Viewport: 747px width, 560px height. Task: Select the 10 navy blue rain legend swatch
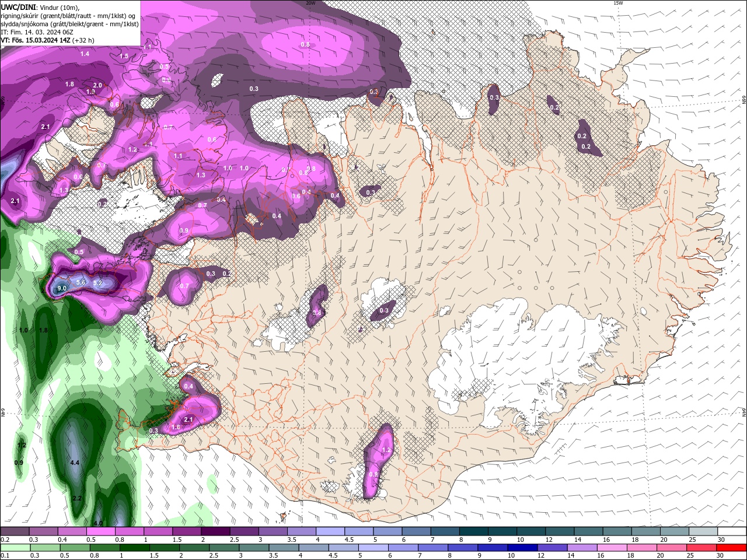click(x=522, y=548)
